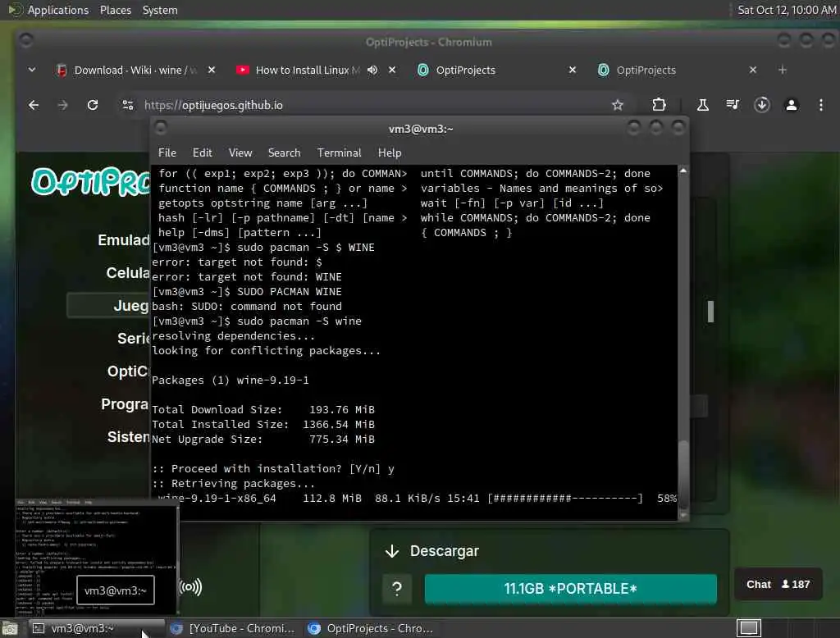The image size is (840, 638).
Task: Close the How to Install Linux tab
Action: [x=392, y=71]
